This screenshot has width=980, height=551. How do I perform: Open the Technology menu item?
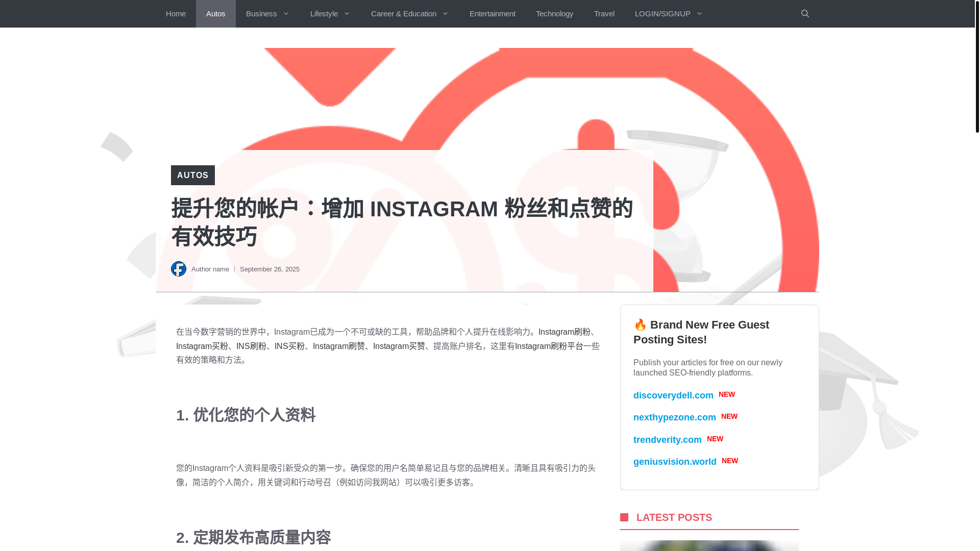click(554, 14)
